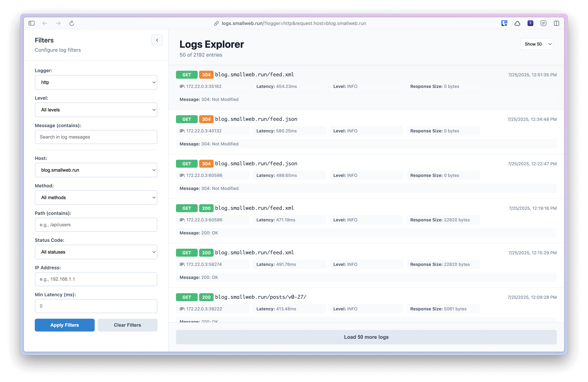Click timestamp 7/25/2025, 12:34:48 PM

(532, 119)
